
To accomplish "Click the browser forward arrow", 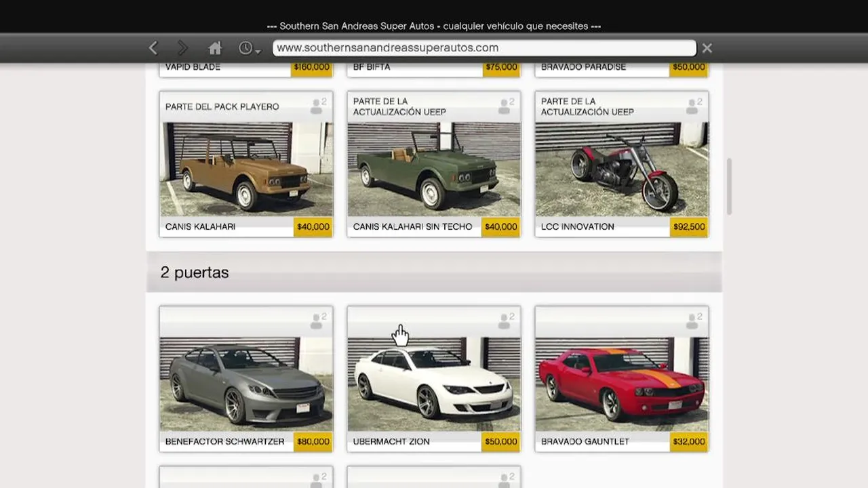I will pyautogui.click(x=182, y=48).
